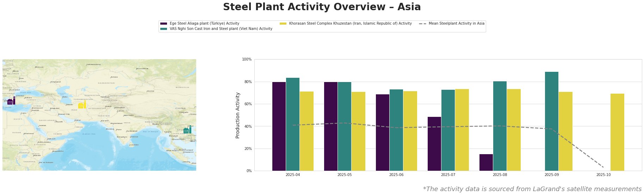The width and height of the screenshot is (644, 195).
Task: Click the purple factory icon in Türkiye
Action: pos(11,101)
